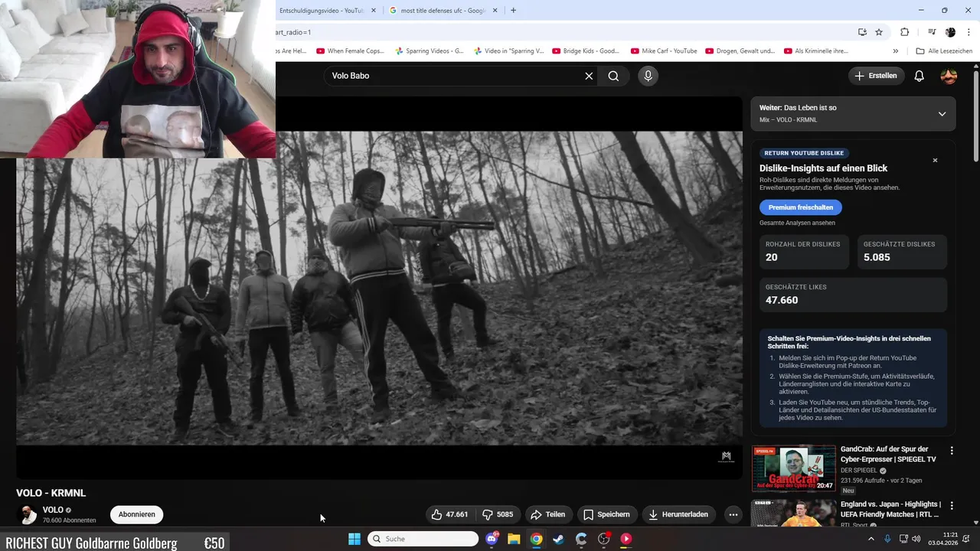Expand the Weiter mix playlist panel
Viewport: 980px width, 551px height.
[x=942, y=113]
